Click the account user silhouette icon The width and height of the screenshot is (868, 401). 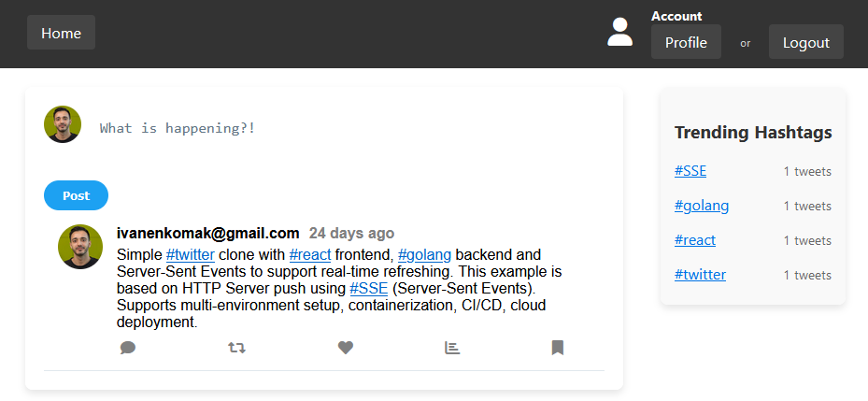pos(620,32)
